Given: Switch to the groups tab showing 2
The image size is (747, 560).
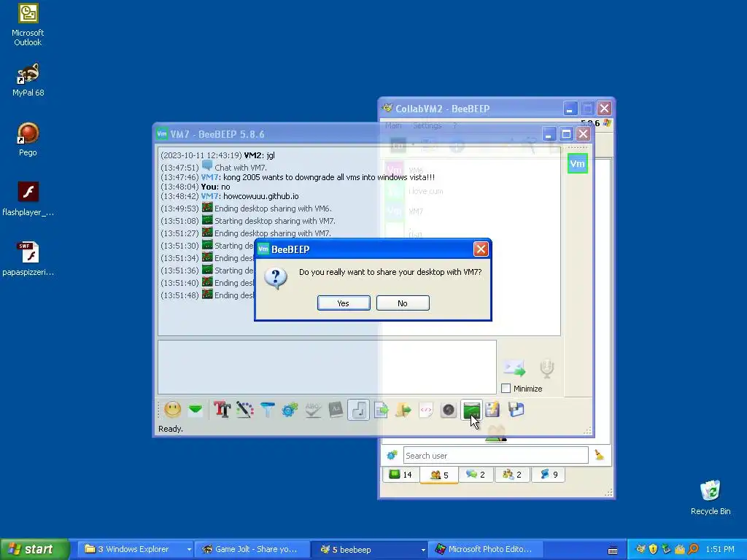Looking at the screenshot, I should (x=512, y=474).
